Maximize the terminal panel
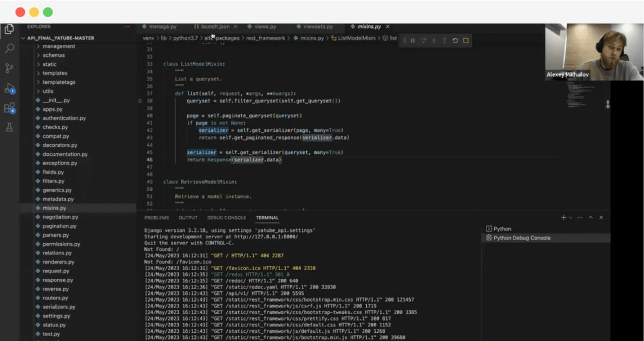644x341 pixels. (x=590, y=217)
